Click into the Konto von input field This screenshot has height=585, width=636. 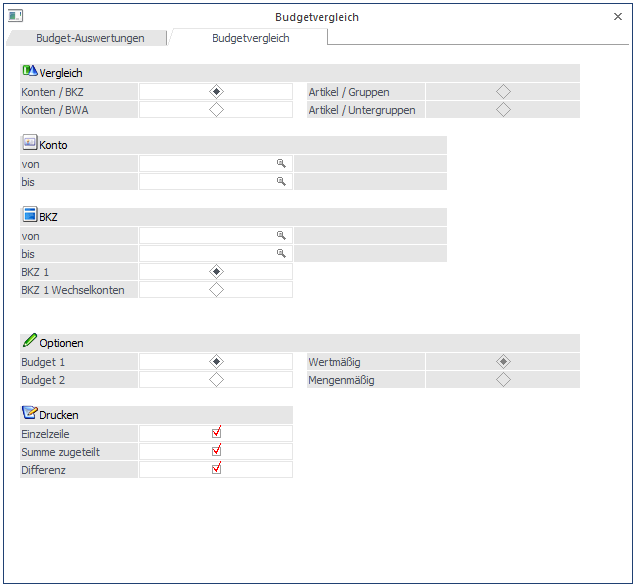point(207,163)
